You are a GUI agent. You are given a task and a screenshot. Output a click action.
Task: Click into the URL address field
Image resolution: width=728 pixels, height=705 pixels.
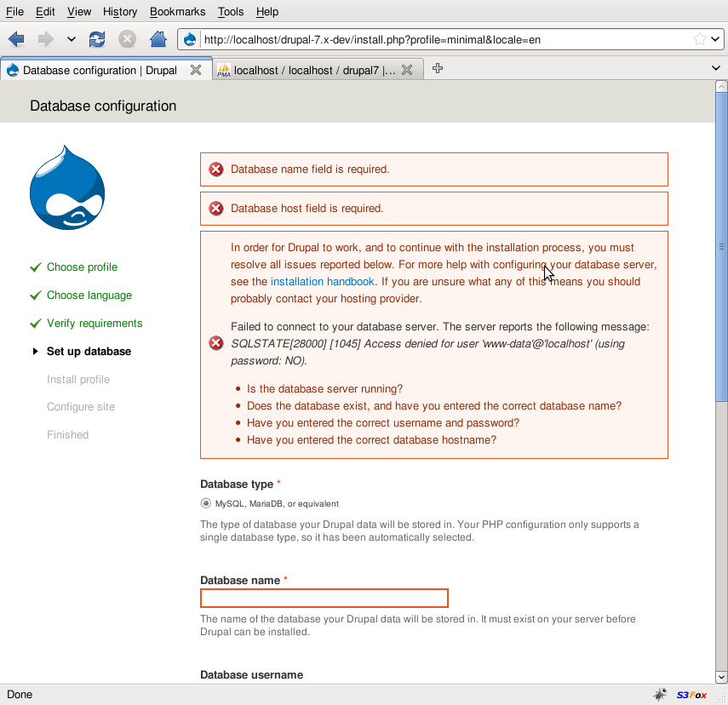(445, 39)
